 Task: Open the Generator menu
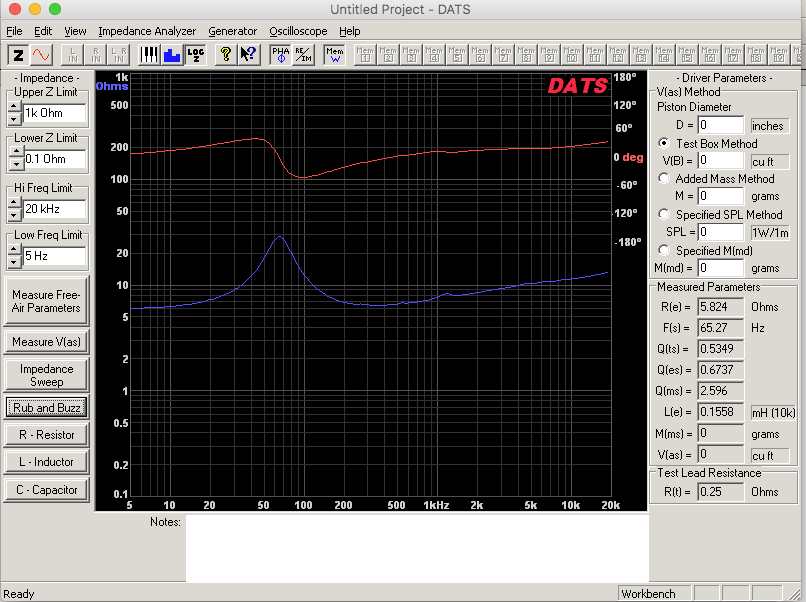pyautogui.click(x=232, y=31)
